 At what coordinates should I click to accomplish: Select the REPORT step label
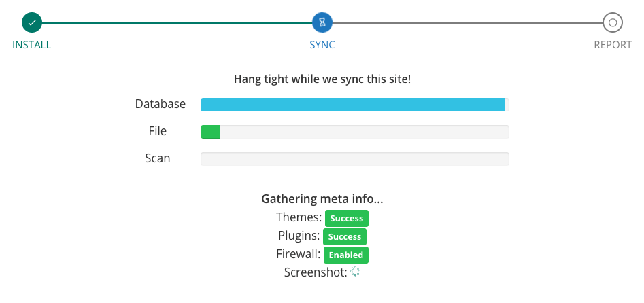point(613,45)
